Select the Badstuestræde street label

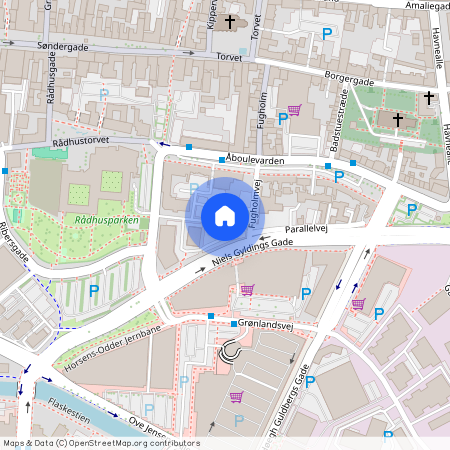click(339, 120)
